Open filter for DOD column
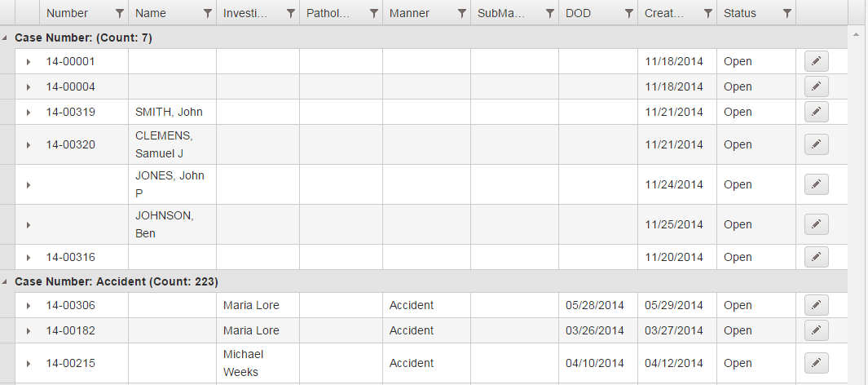Viewport: 868px width, 385px height. pos(628,13)
